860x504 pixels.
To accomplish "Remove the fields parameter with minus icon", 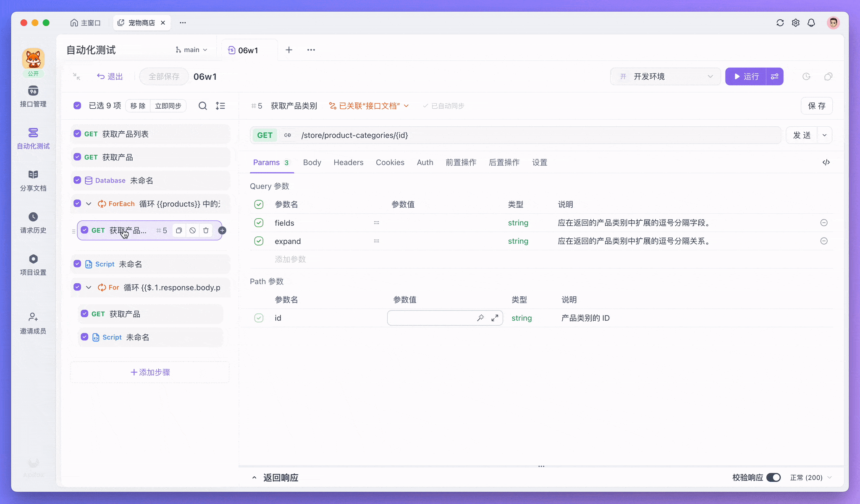I will [824, 223].
